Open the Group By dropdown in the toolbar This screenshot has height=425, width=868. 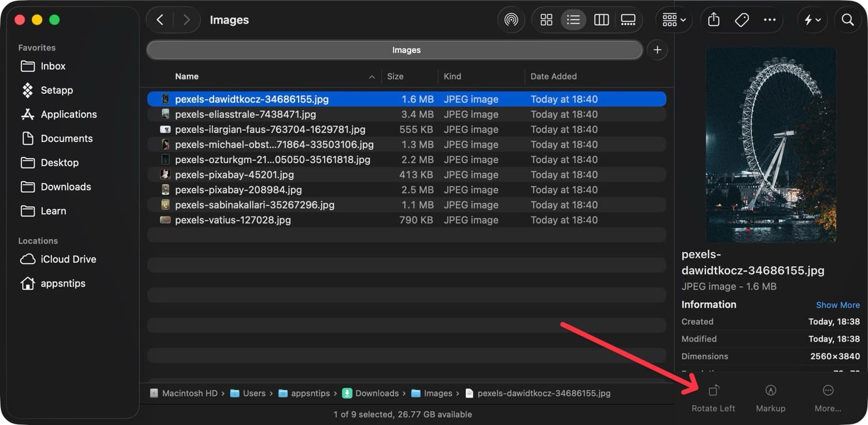[672, 19]
